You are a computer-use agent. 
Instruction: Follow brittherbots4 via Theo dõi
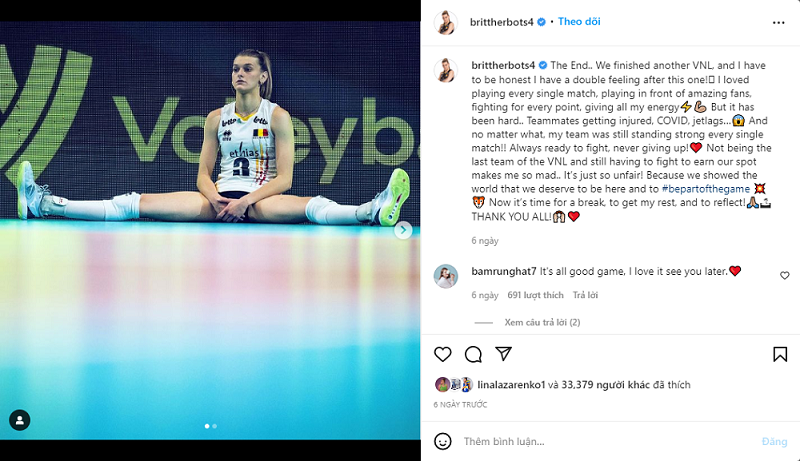pyautogui.click(x=579, y=21)
